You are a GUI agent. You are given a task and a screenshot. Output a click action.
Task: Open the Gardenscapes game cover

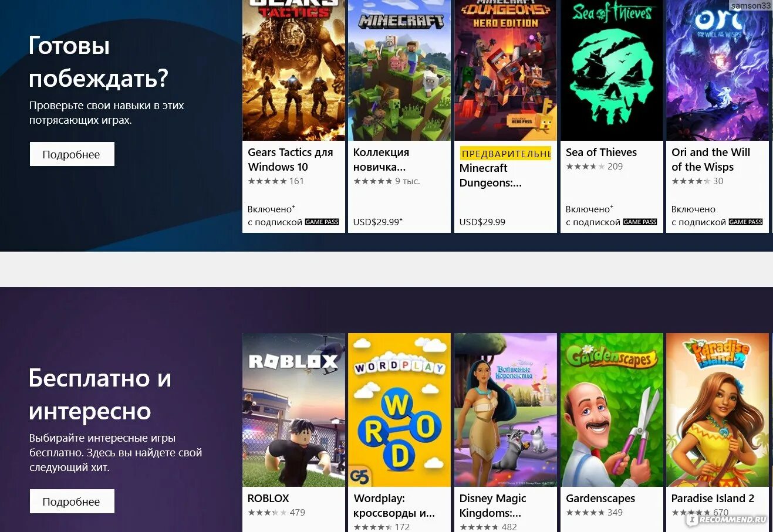(612, 410)
